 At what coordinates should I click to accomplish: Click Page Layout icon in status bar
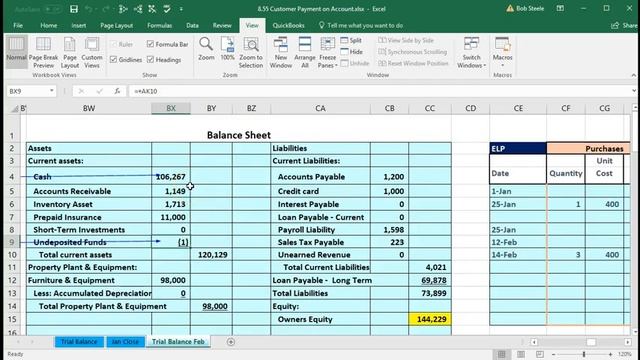521,354
